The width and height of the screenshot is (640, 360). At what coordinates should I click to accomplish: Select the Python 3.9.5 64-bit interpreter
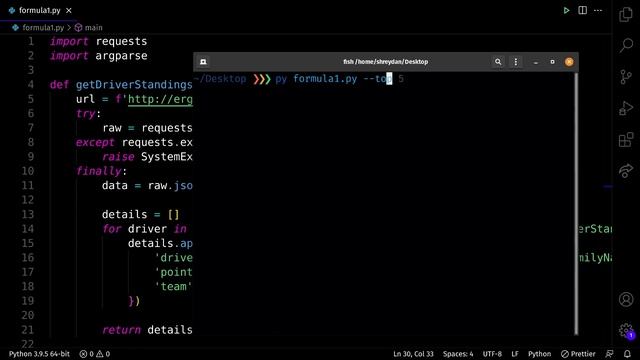39,354
